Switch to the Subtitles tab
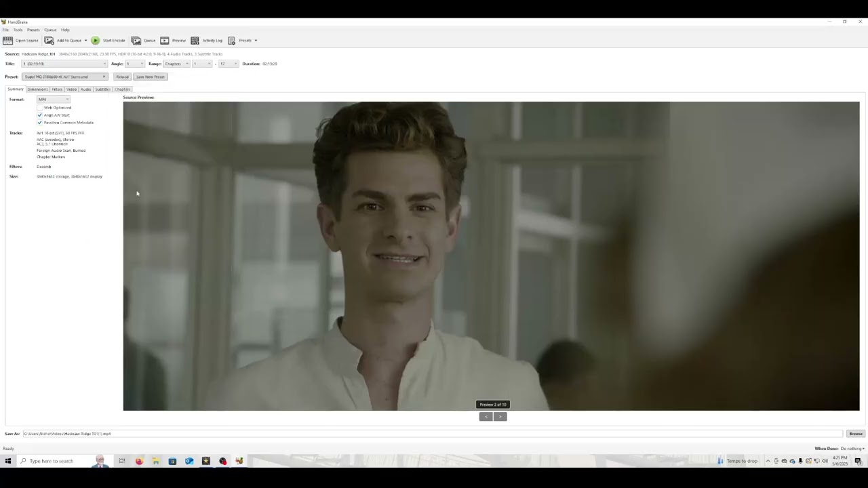The image size is (868, 488). point(102,89)
